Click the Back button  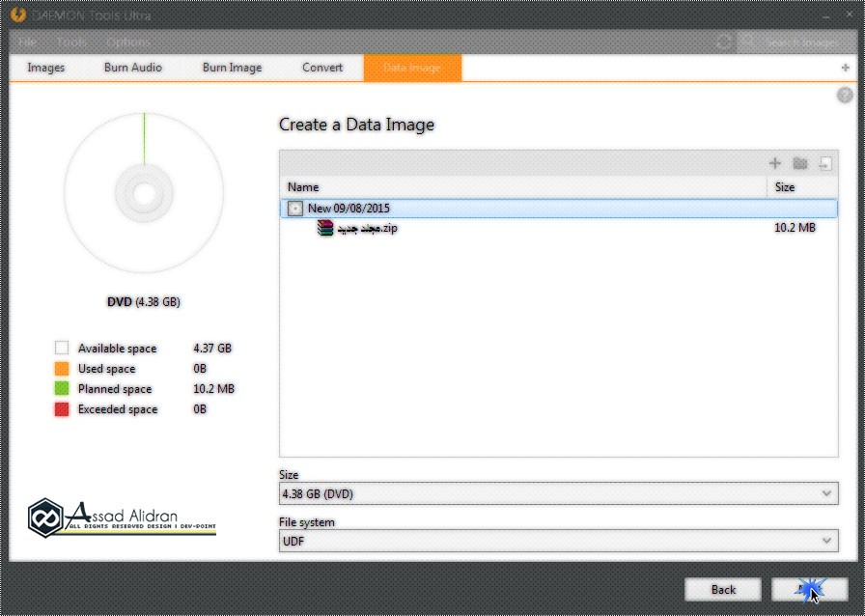(x=723, y=590)
